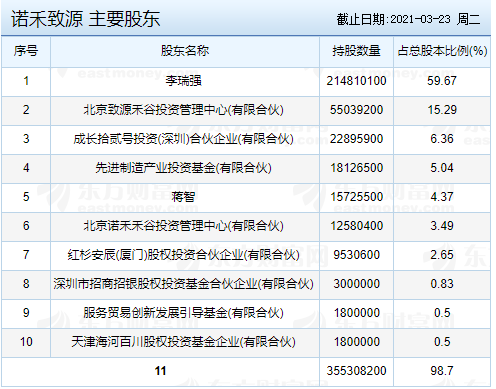Click the holding value 18126500

tap(356, 168)
